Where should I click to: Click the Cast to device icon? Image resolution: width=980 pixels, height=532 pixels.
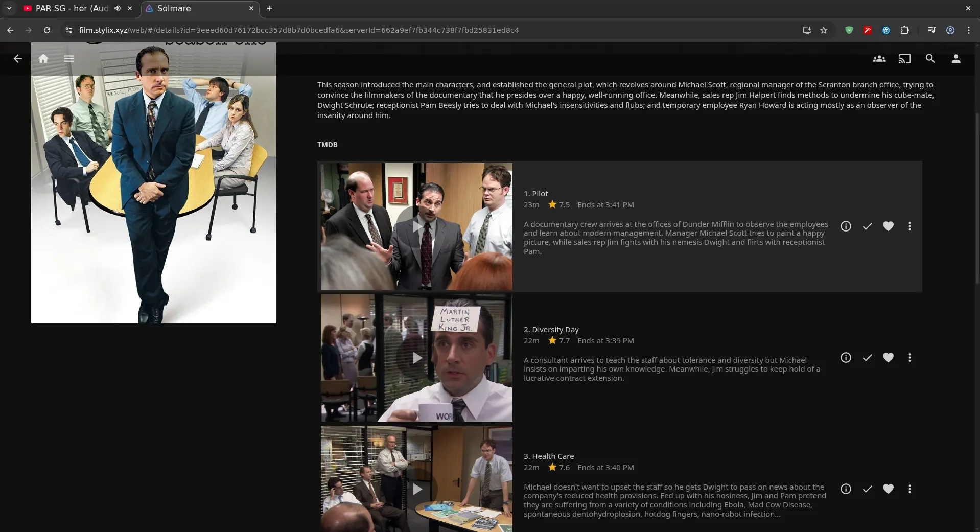(904, 59)
